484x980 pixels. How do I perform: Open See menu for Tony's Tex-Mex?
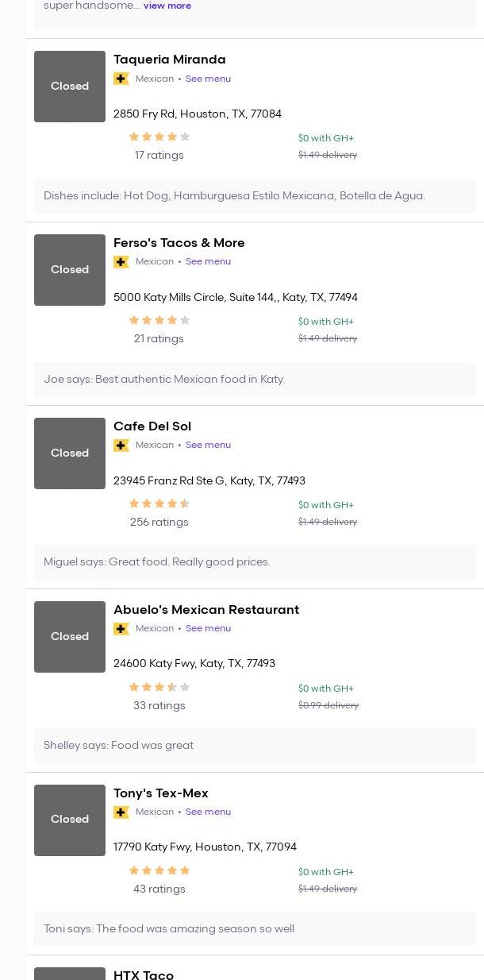click(208, 812)
